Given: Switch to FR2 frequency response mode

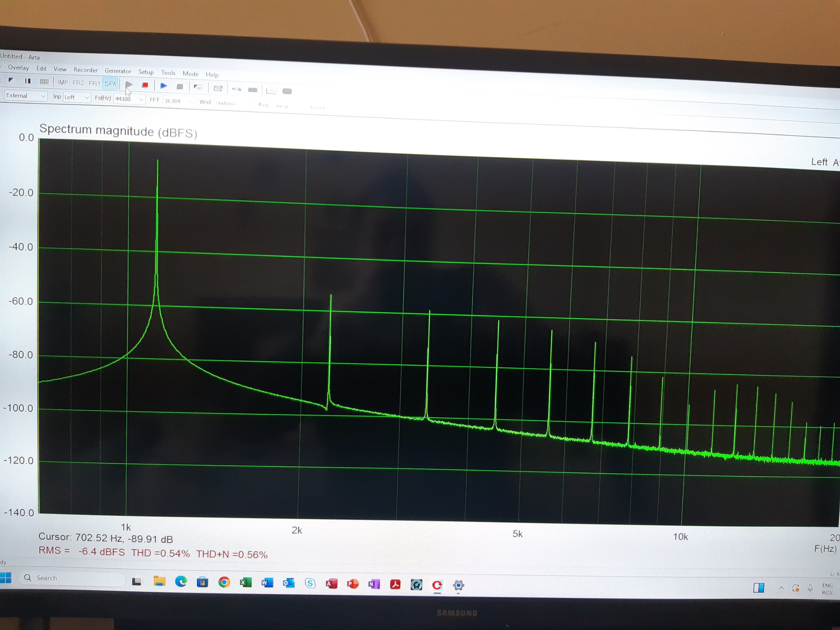Looking at the screenshot, I should tap(78, 83).
